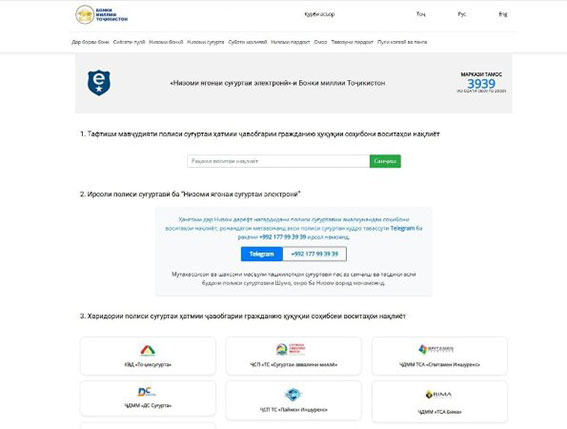Open the «ТСА Бима» BIMA insurer card

439,402
